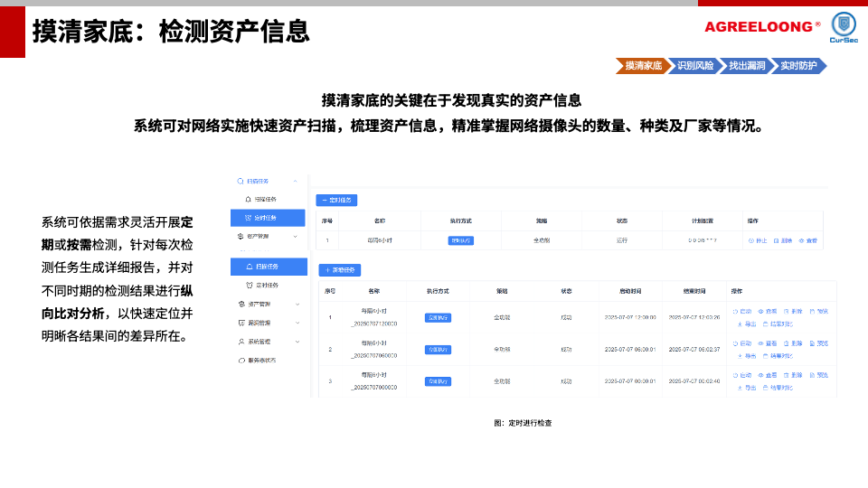Click 停止 icon in the 每隔6小时 scheduled task row
The width and height of the screenshot is (868, 488).
[751, 240]
